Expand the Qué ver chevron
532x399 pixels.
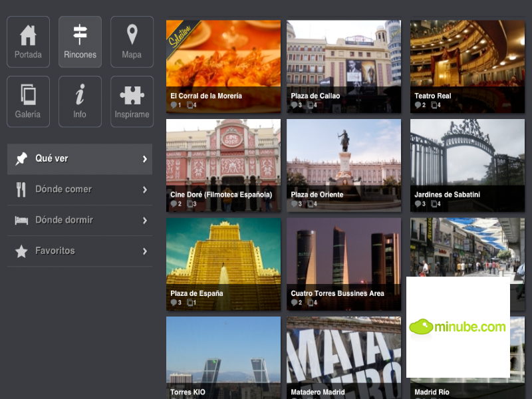pyautogui.click(x=145, y=159)
